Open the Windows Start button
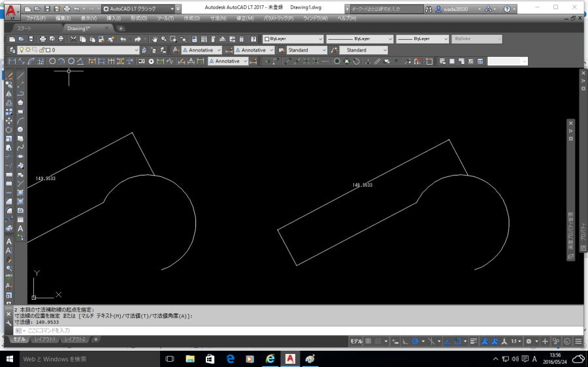The height and width of the screenshot is (367, 588). (9, 359)
